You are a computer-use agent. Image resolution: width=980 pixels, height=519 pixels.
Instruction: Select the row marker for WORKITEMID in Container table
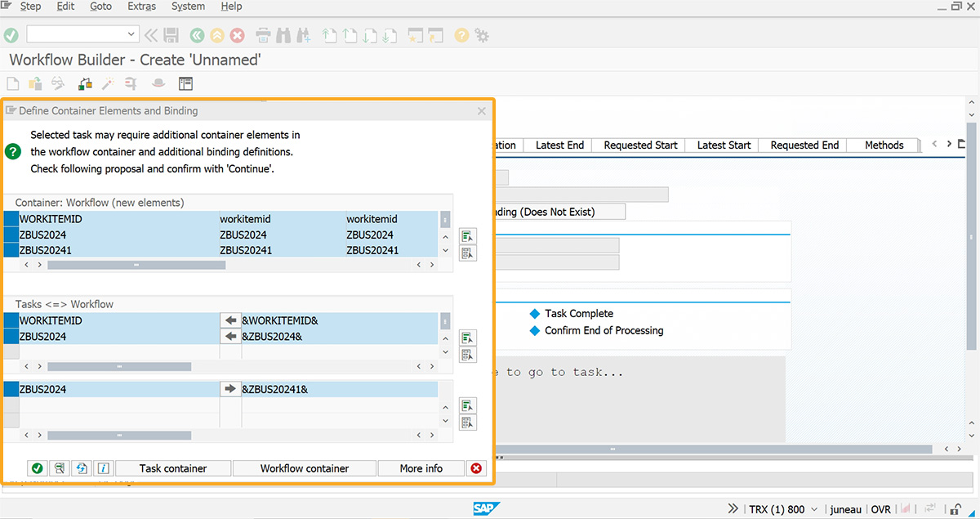(x=11, y=219)
